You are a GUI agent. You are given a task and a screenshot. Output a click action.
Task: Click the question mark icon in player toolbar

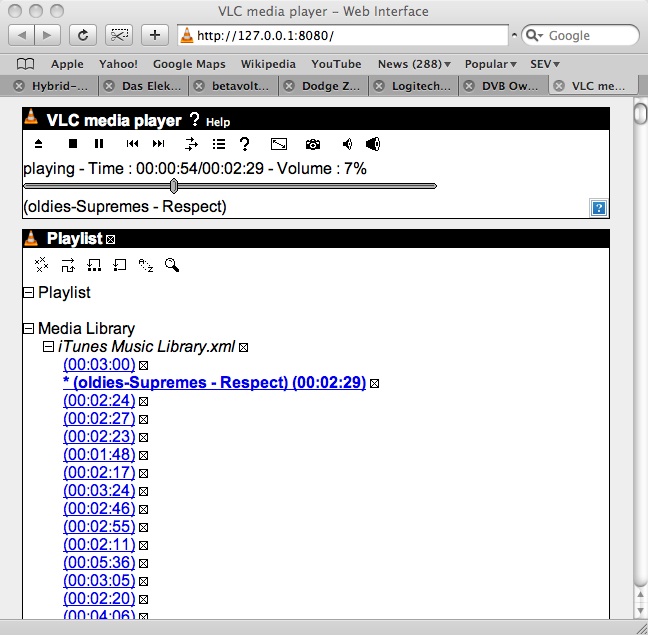(x=244, y=144)
